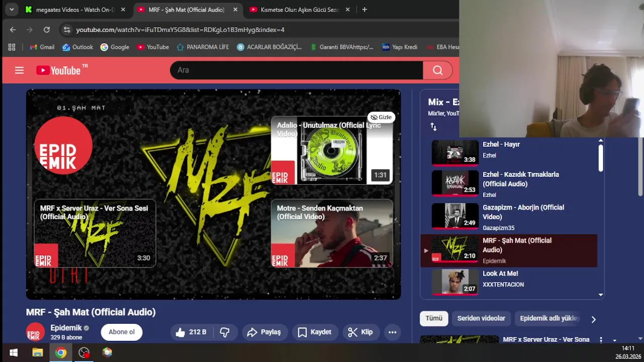Viewport: 644px width, 362px height.
Task: Open the Yapı Kredi bookmark
Action: [399, 47]
